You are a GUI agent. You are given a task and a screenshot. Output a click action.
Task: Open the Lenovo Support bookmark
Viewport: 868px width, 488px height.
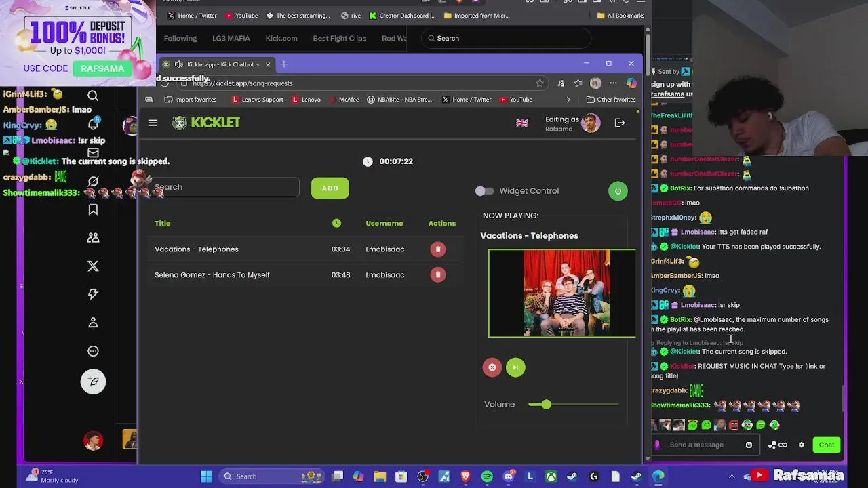pyautogui.click(x=257, y=100)
